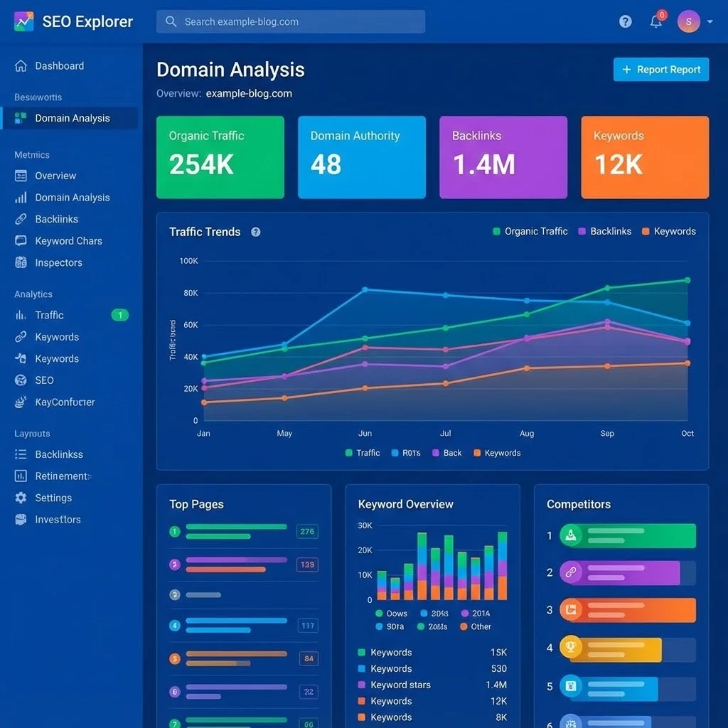Click competitor 1 green bar
Screen dimensions: 728x728
click(628, 536)
